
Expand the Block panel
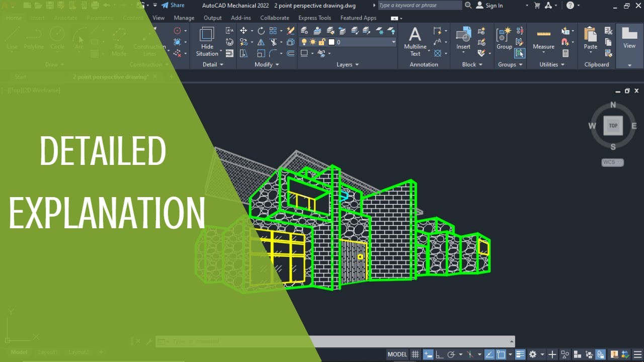point(472,64)
